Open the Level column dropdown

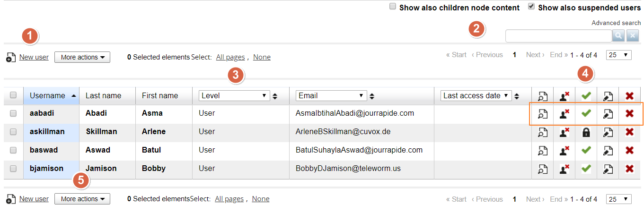click(234, 95)
